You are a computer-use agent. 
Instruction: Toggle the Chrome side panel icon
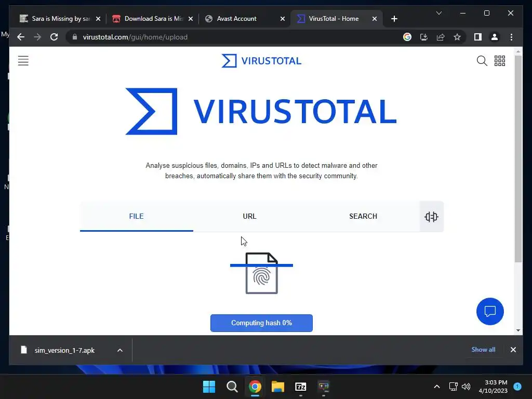point(478,37)
